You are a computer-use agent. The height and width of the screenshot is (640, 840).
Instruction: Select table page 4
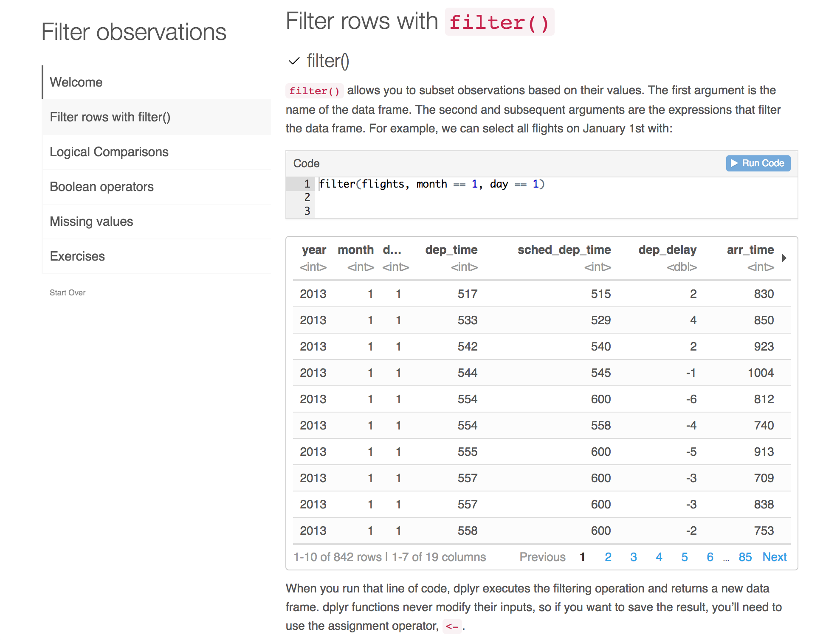pos(659,557)
